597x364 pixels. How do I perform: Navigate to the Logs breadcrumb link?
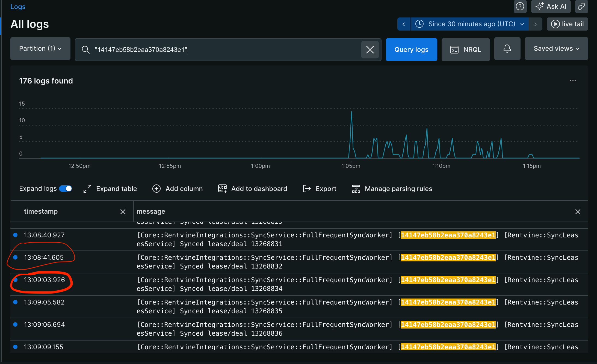click(x=18, y=7)
